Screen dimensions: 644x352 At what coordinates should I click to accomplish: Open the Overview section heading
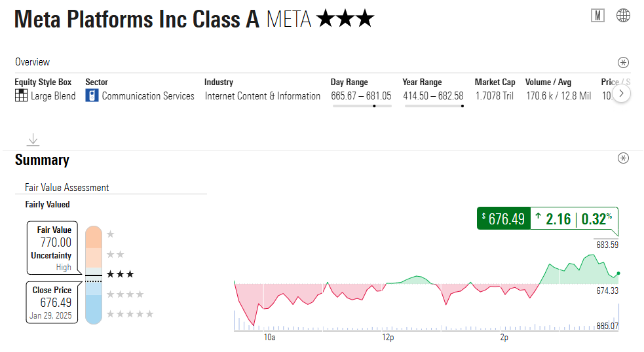click(x=33, y=62)
